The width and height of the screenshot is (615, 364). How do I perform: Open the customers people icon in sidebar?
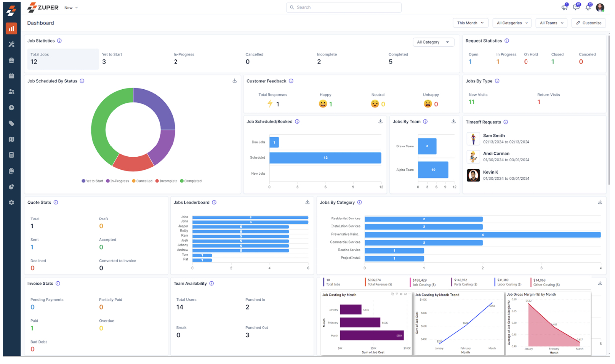tap(12, 92)
